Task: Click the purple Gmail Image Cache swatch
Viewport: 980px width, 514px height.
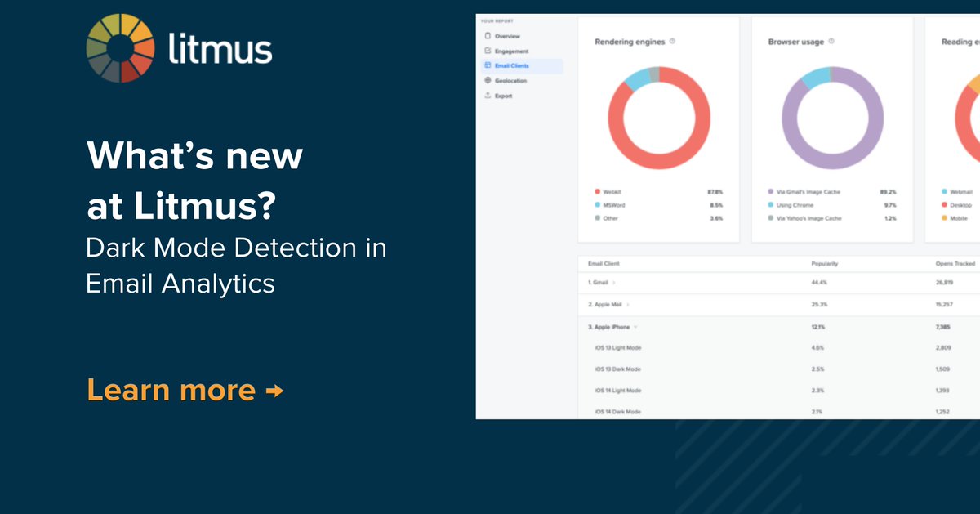Action: pos(770,192)
